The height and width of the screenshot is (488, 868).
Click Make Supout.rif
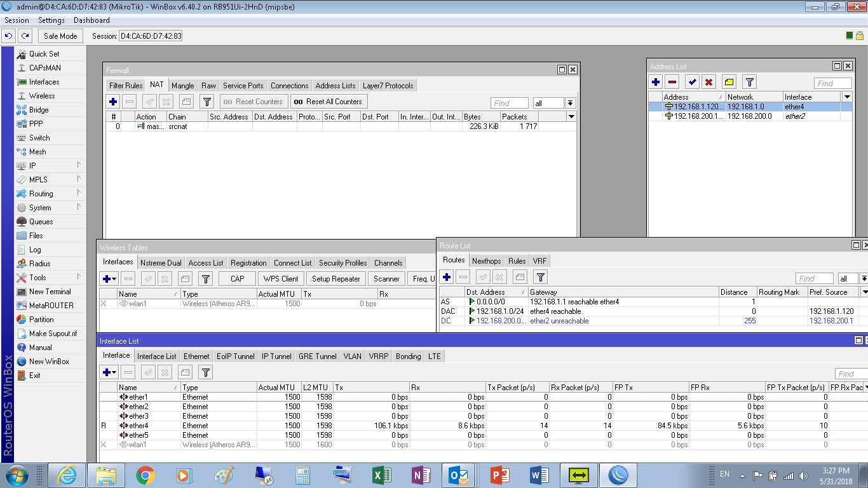(x=53, y=334)
